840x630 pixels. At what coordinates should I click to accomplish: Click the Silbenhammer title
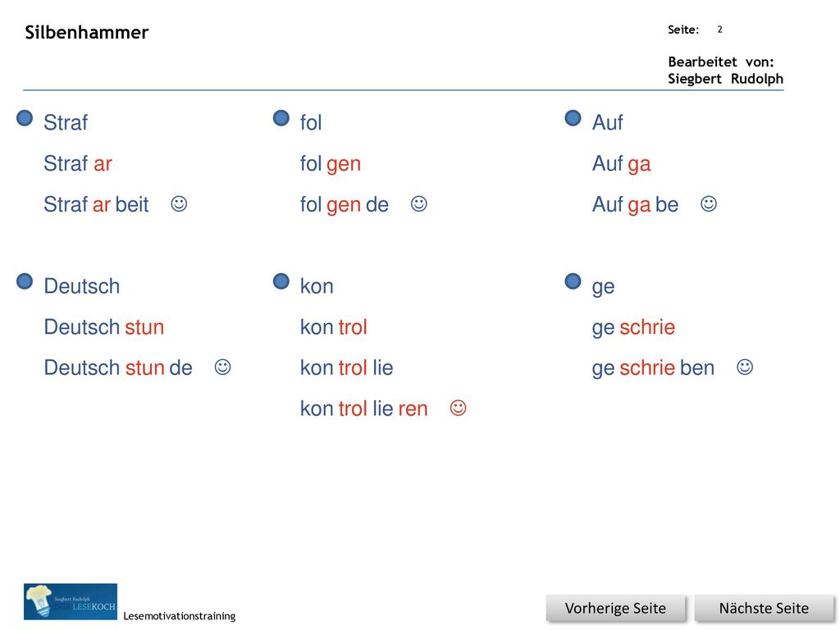click(87, 32)
